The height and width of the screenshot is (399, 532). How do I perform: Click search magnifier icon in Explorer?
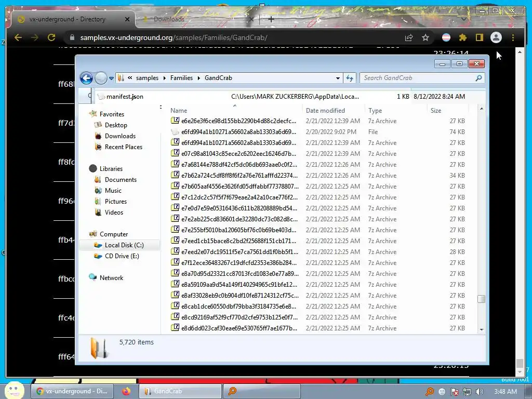point(478,78)
